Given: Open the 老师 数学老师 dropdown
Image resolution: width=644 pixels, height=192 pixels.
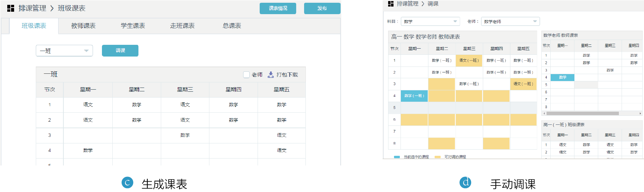Looking at the screenshot, I should point(510,21).
